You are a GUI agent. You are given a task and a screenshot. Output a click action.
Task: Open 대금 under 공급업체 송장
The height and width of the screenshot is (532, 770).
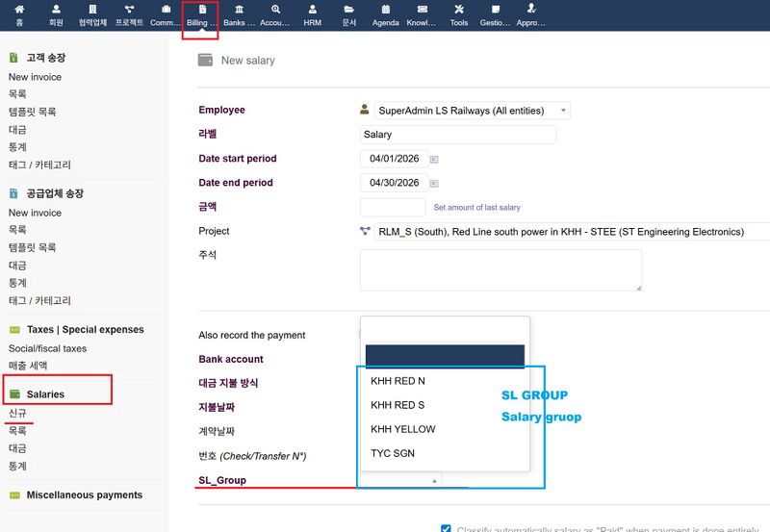(x=17, y=266)
